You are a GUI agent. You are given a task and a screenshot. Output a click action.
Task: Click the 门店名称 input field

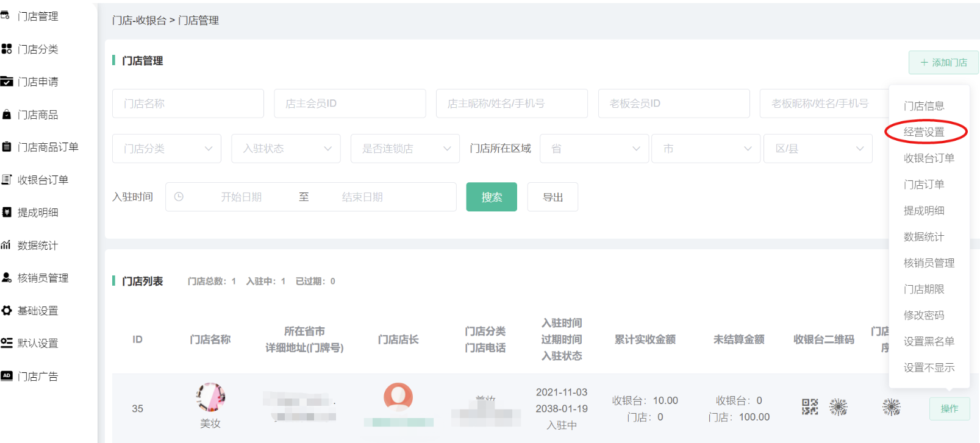[x=188, y=104]
